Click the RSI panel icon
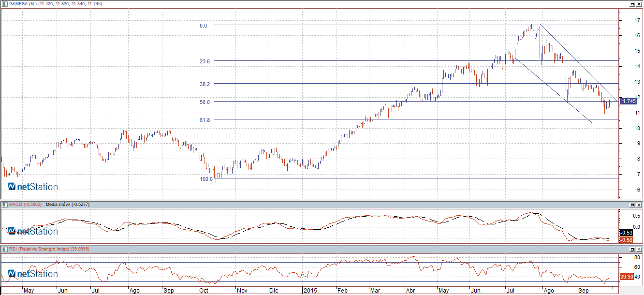The width and height of the screenshot is (644, 295). coord(3,249)
